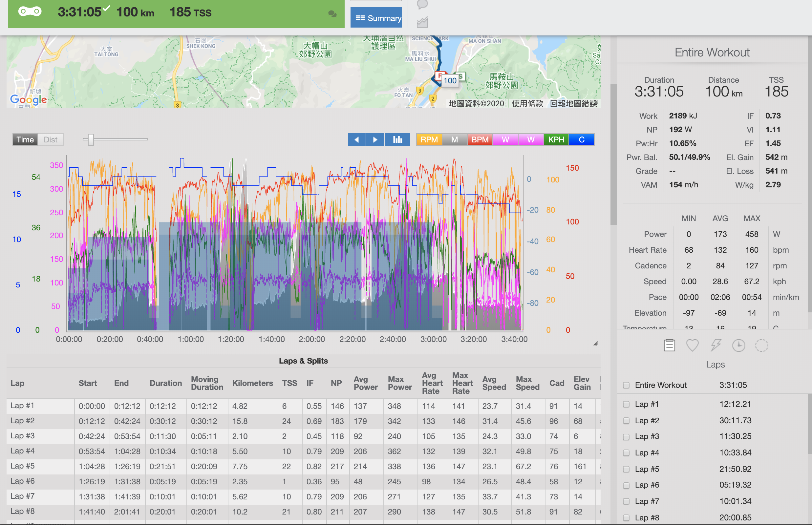
Task: Open the heart rate zones icon
Action: (x=692, y=345)
